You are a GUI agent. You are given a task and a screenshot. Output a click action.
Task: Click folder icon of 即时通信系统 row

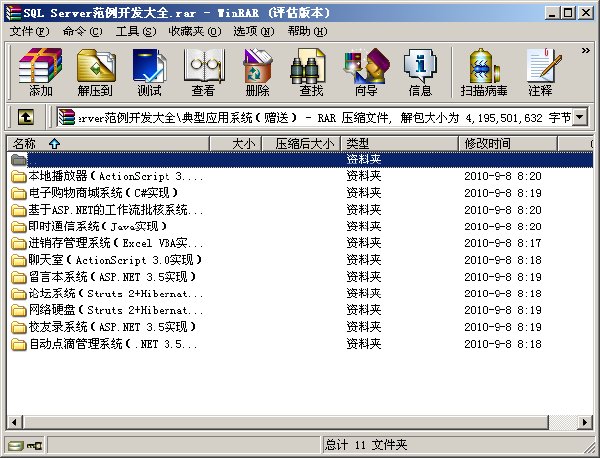pos(18,227)
